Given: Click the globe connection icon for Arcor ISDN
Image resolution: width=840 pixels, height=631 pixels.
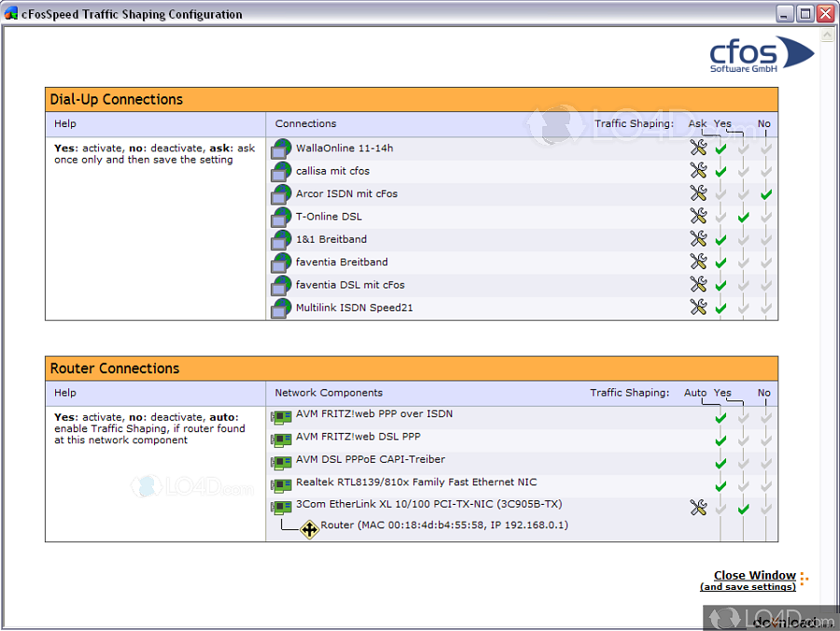Looking at the screenshot, I should (x=281, y=194).
